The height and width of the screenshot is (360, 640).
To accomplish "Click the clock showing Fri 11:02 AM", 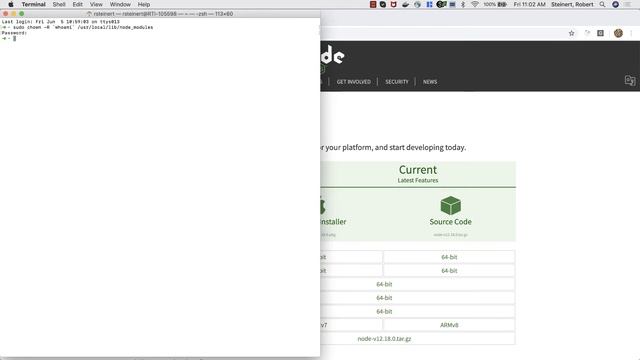I will (529, 4).
